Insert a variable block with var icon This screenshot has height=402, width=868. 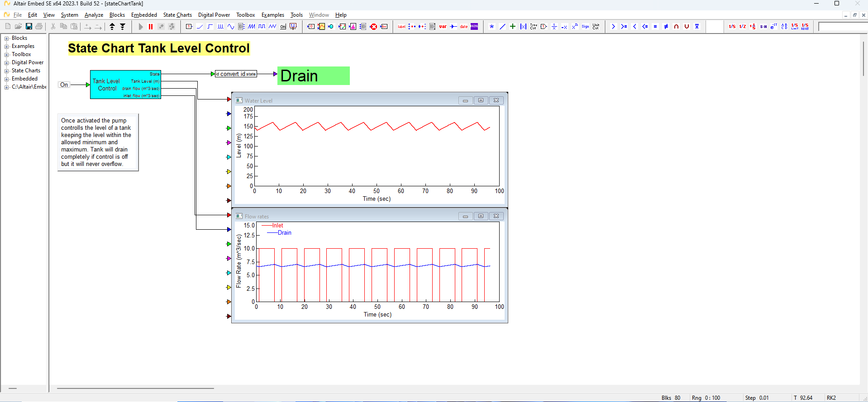pyautogui.click(x=443, y=27)
